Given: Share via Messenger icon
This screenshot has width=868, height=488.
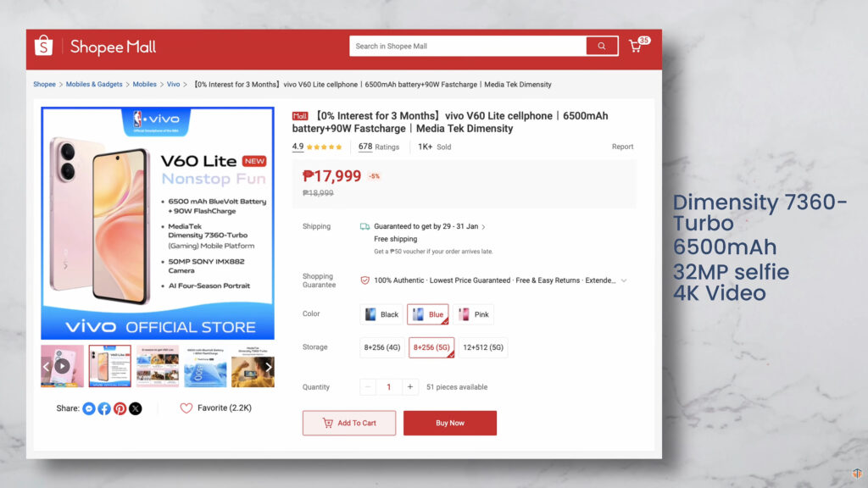Looking at the screenshot, I should point(88,408).
